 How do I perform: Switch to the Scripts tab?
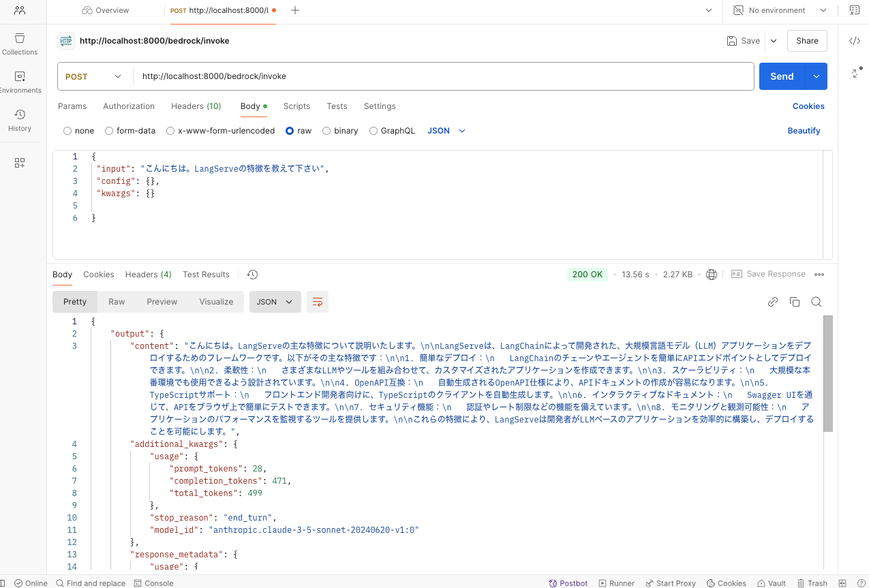click(x=296, y=106)
